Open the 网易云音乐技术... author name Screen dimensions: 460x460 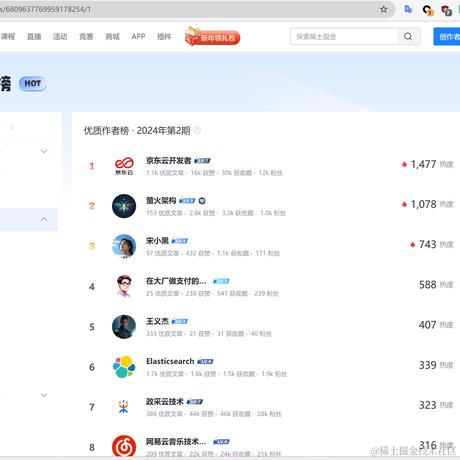point(176,441)
